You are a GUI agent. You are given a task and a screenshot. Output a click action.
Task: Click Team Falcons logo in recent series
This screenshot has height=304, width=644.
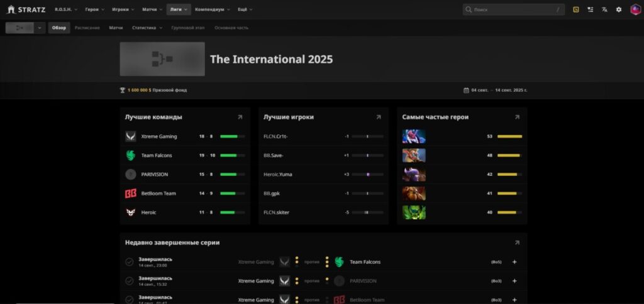coord(339,262)
